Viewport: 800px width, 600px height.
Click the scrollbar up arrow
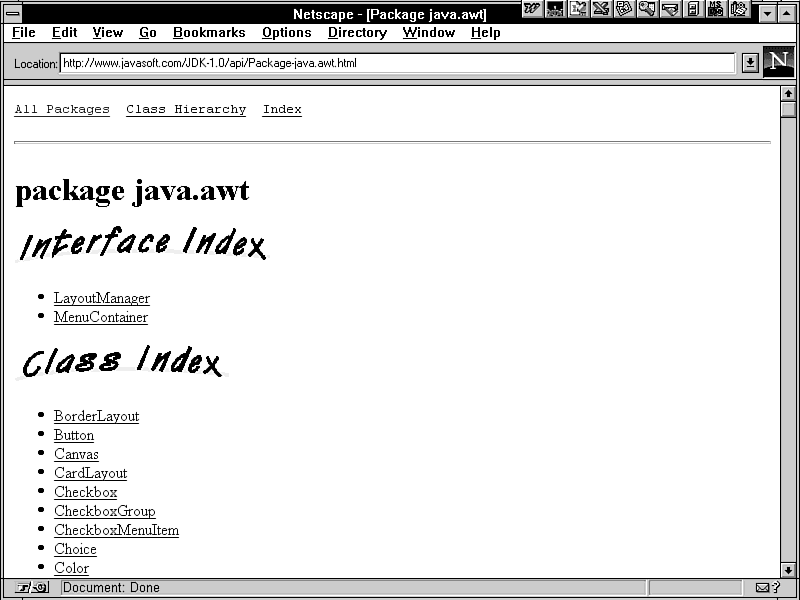[789, 93]
